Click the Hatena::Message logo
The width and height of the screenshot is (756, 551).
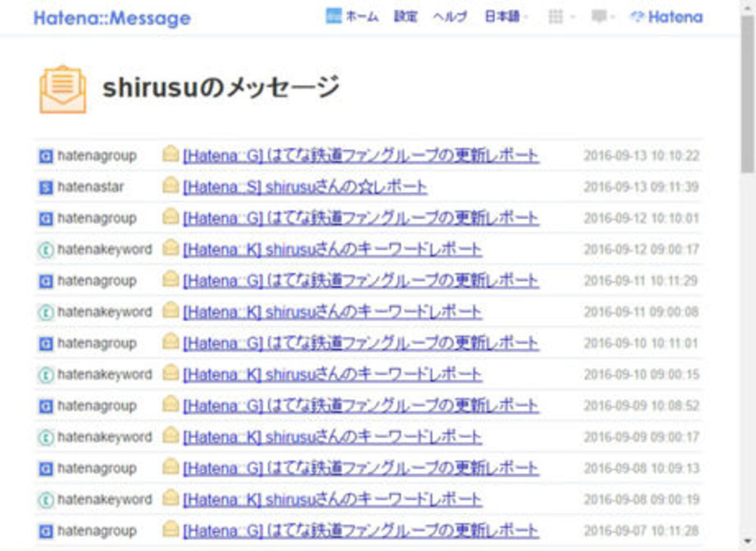112,18
